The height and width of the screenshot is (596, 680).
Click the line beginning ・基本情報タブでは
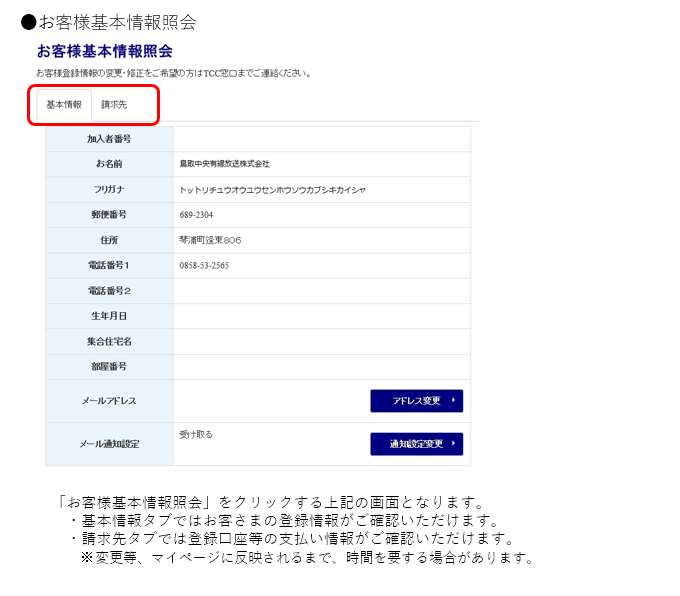[284, 520]
